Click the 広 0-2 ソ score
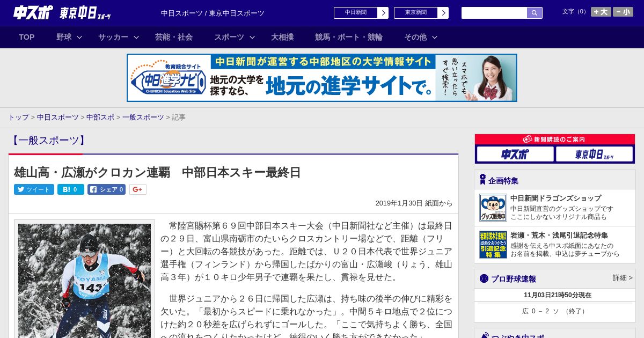 point(555,311)
